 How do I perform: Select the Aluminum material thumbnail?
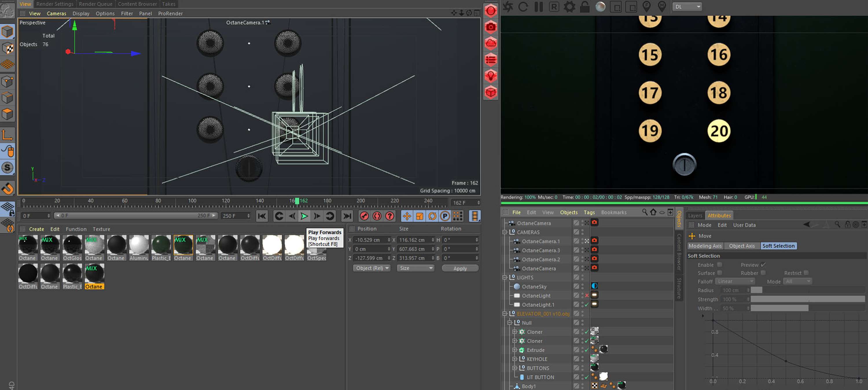(x=139, y=248)
